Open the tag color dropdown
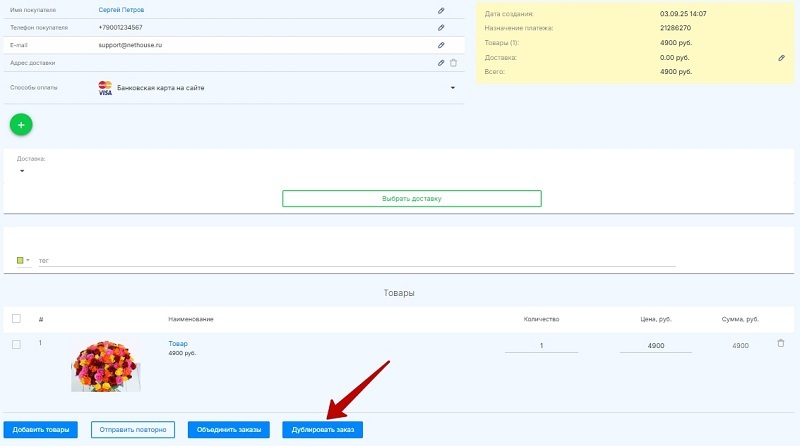 [x=23, y=260]
